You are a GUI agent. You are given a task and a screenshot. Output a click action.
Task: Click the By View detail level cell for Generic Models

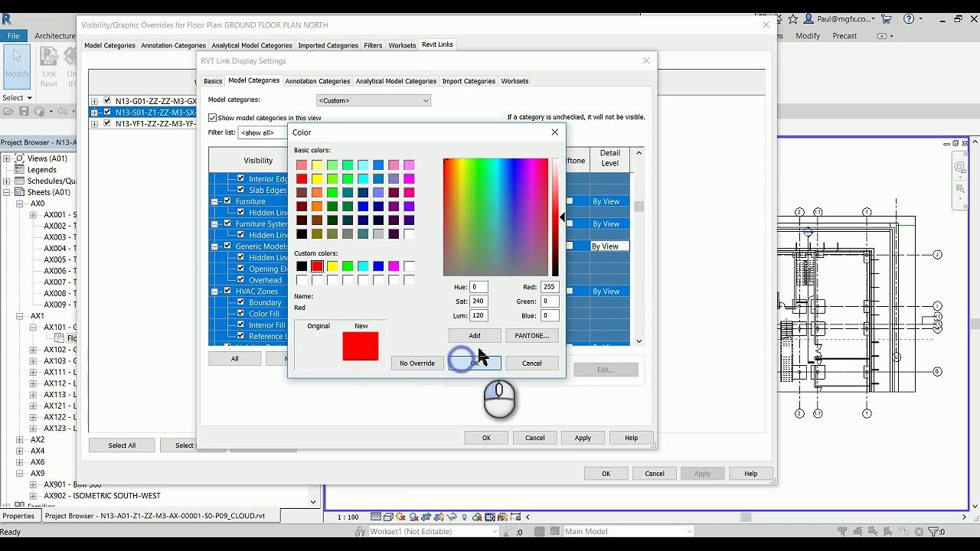tap(609, 246)
